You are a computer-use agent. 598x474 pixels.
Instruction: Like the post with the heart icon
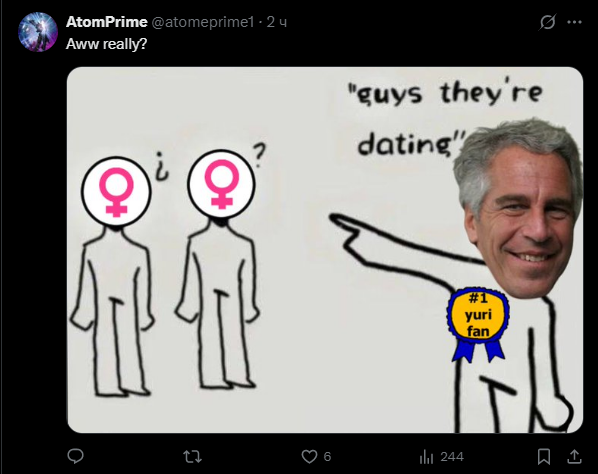pyautogui.click(x=309, y=456)
